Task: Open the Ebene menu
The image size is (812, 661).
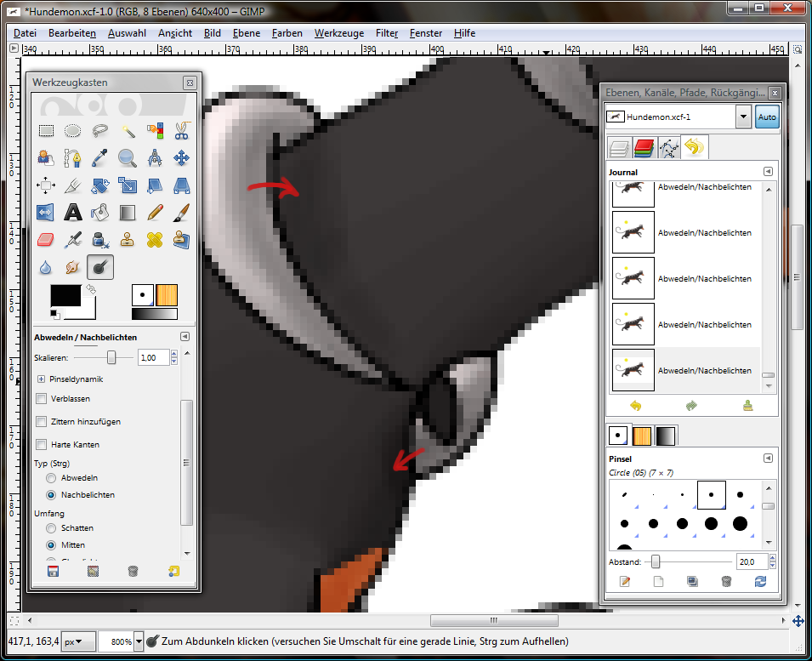Action: pyautogui.click(x=247, y=33)
